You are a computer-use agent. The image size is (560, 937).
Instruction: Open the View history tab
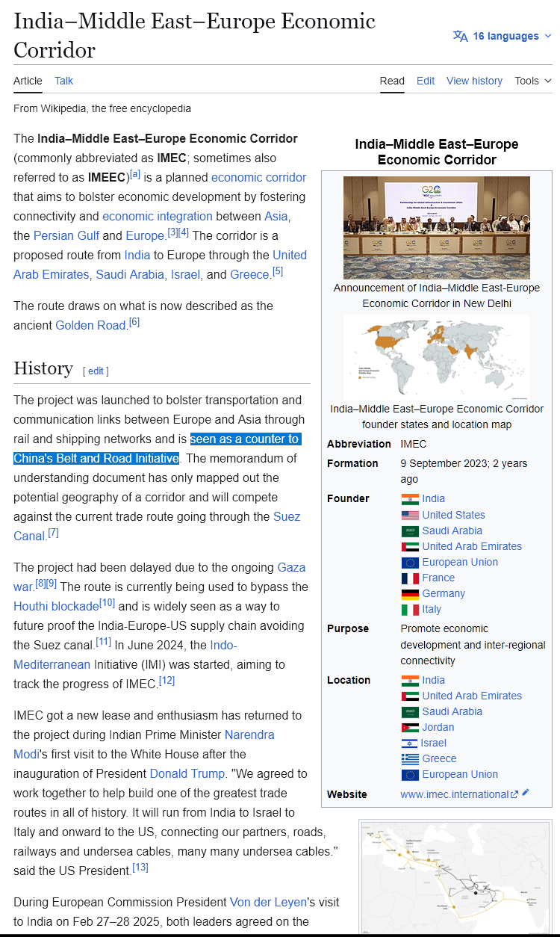474,81
